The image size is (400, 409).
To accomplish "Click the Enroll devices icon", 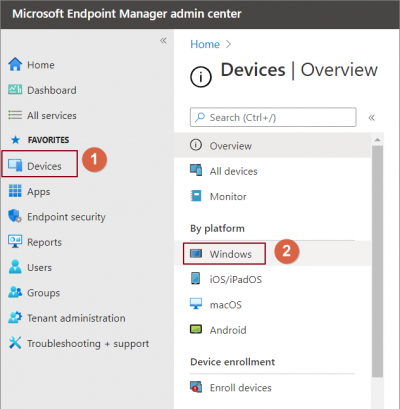I will tap(196, 387).
